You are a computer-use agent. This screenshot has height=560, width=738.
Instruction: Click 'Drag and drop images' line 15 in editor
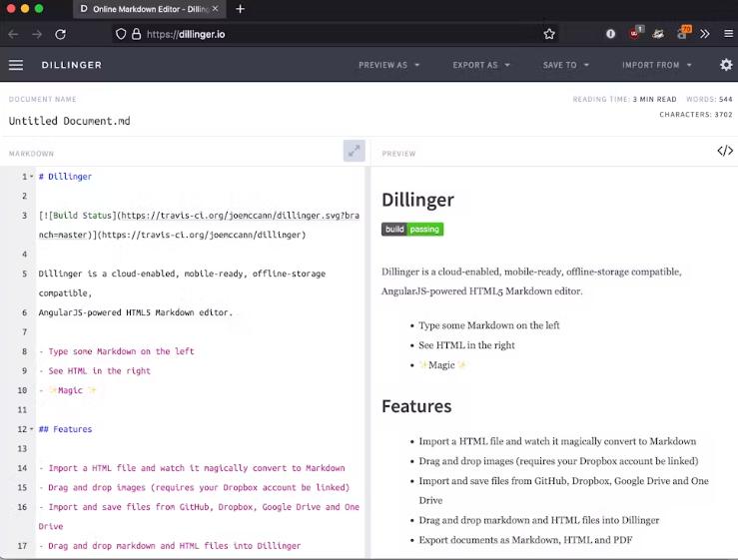tap(195, 487)
